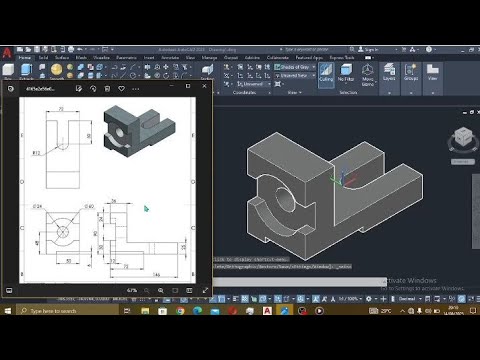Open the Help question mark icon
This screenshot has width=480, height=360.
pos(429,50)
